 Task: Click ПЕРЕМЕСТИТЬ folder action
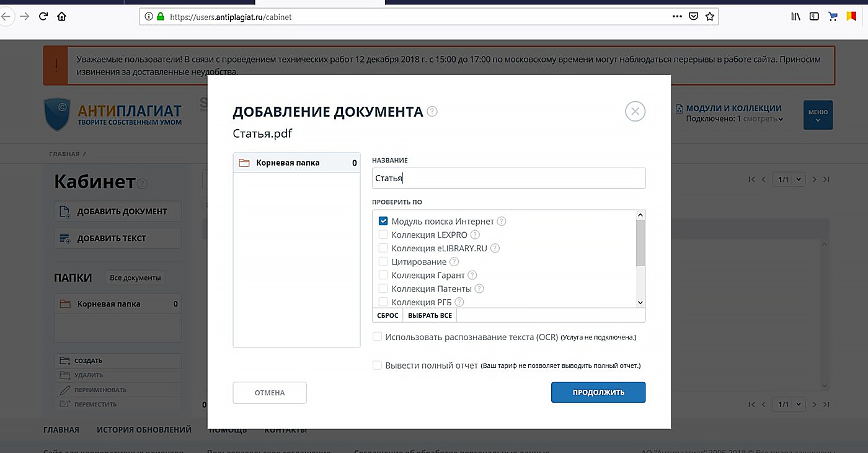(118, 404)
